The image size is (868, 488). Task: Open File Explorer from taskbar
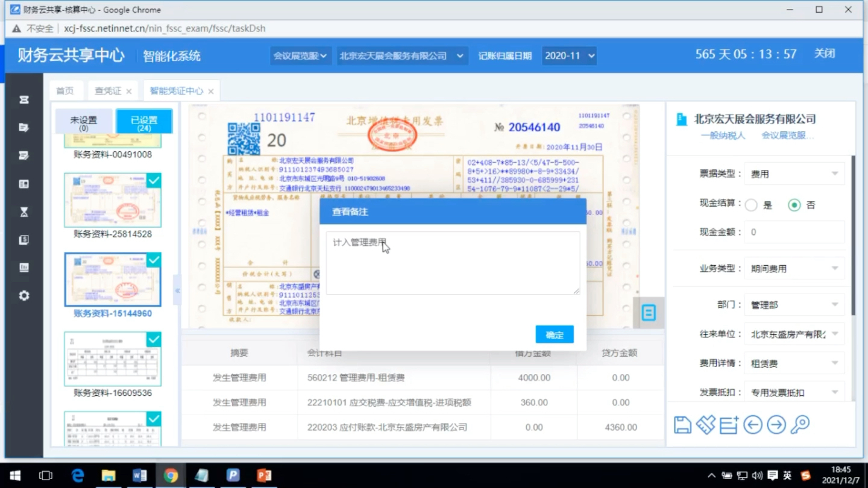click(108, 475)
